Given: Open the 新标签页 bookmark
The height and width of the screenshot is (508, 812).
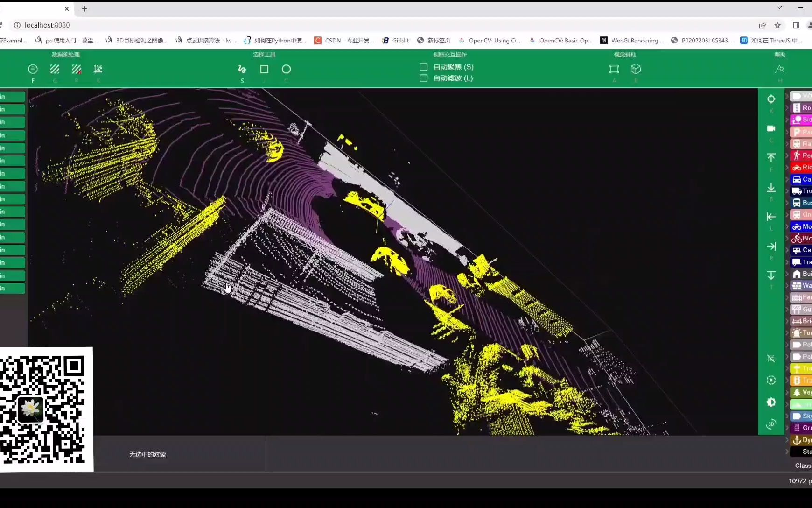Looking at the screenshot, I should point(434,41).
